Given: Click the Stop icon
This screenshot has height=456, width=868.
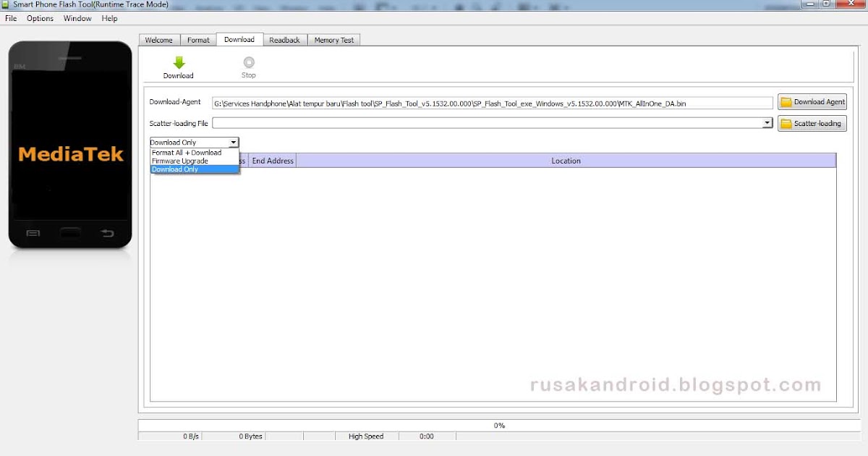Looking at the screenshot, I should coord(248,62).
